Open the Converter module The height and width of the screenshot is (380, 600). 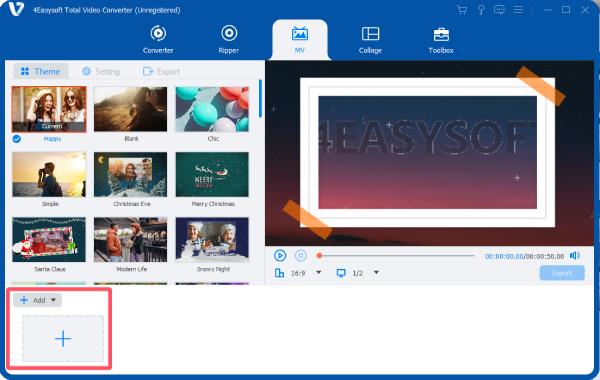pyautogui.click(x=158, y=39)
